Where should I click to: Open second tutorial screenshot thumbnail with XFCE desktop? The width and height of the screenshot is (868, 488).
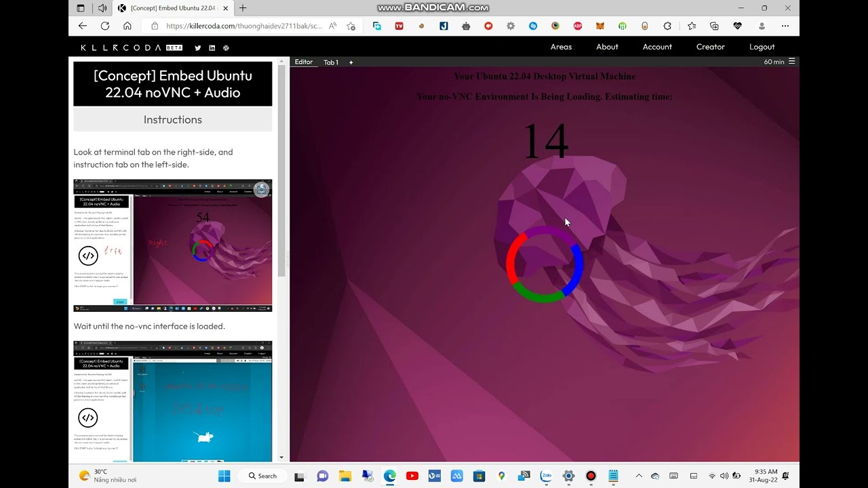(x=173, y=401)
